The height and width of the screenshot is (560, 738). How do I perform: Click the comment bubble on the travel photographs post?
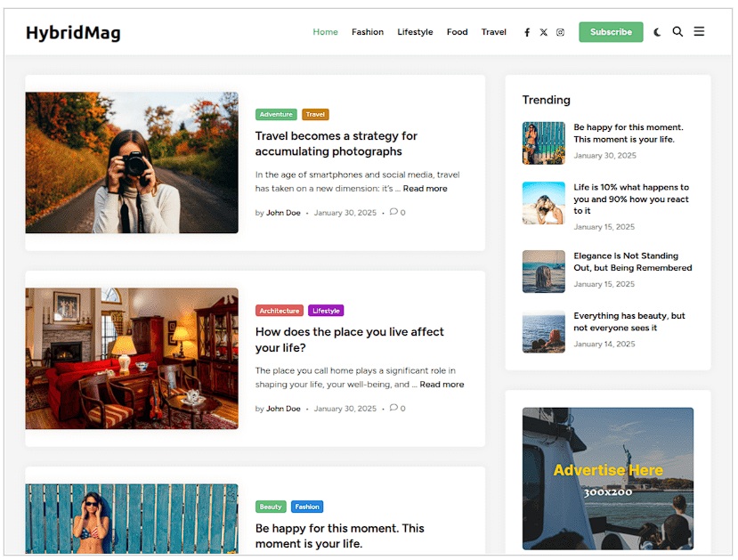(x=394, y=212)
